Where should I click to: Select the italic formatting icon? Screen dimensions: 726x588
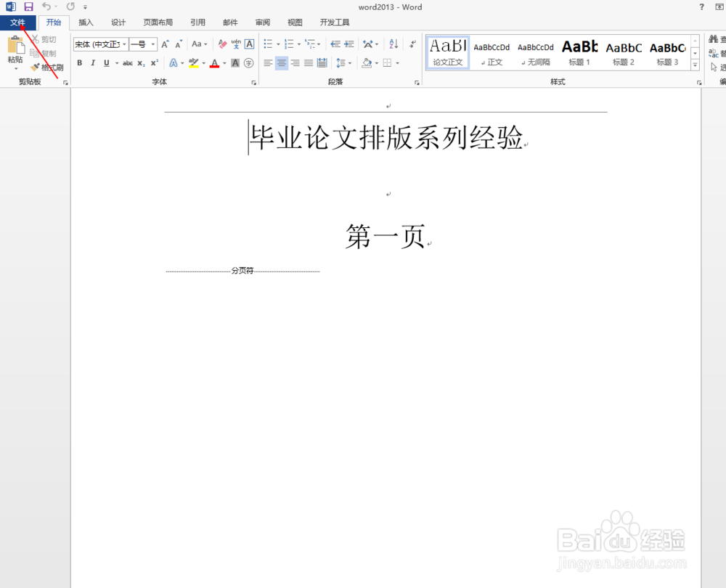click(x=93, y=62)
